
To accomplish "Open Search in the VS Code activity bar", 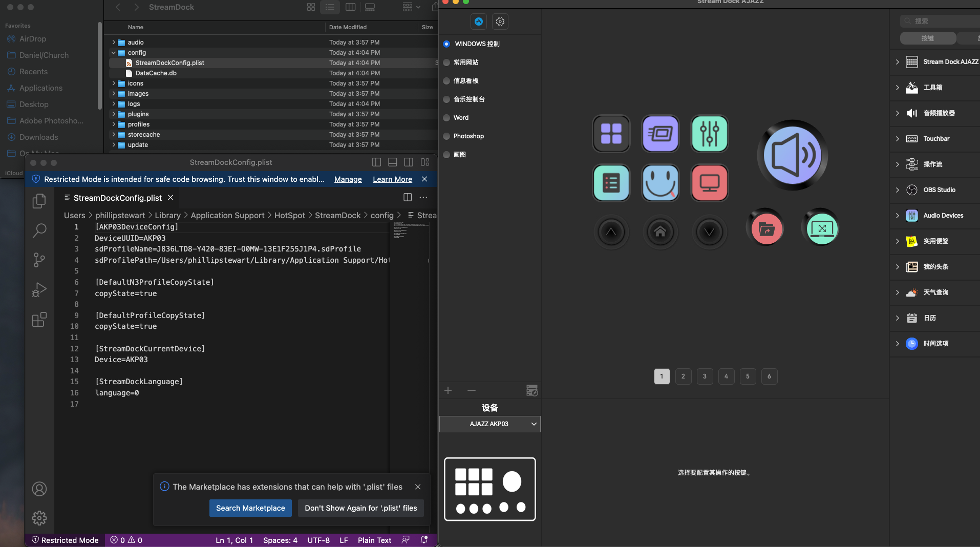I will click(x=39, y=230).
